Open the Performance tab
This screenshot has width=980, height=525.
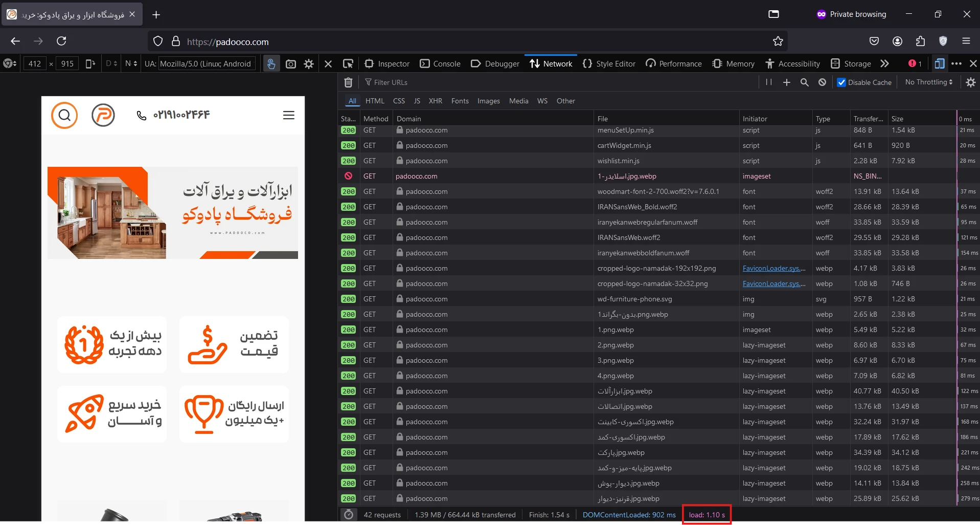tap(674, 64)
